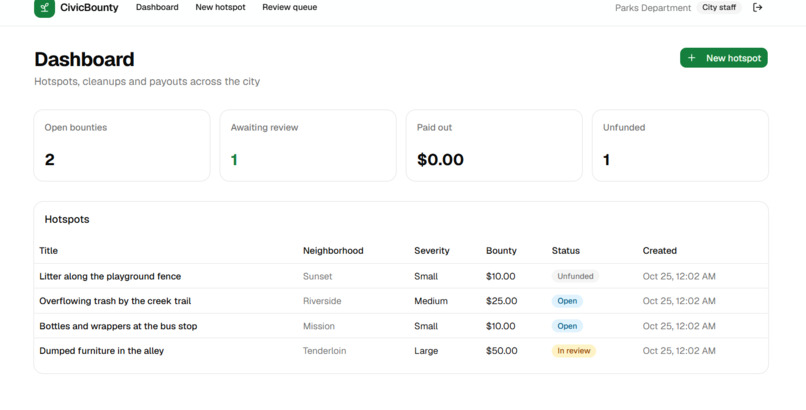Click the Open badge in Mission row
This screenshot has height=410, width=806.
pos(567,326)
